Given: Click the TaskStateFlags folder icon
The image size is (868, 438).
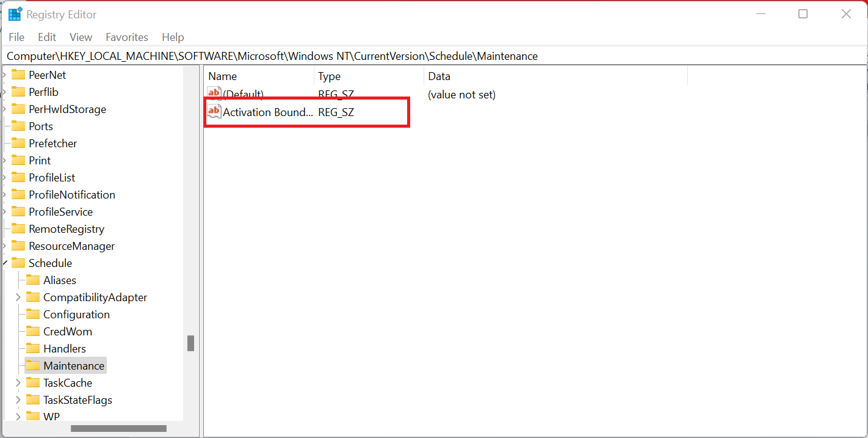Looking at the screenshot, I should [33, 400].
